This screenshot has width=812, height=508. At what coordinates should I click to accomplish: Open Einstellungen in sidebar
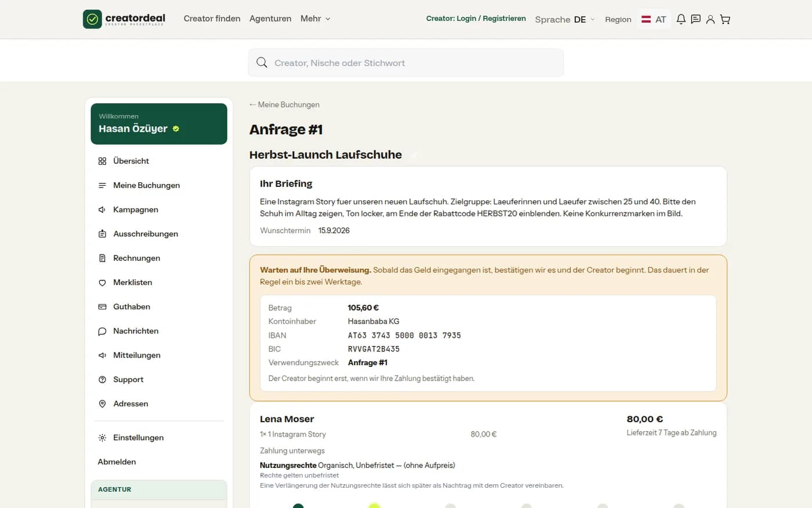coord(159,438)
